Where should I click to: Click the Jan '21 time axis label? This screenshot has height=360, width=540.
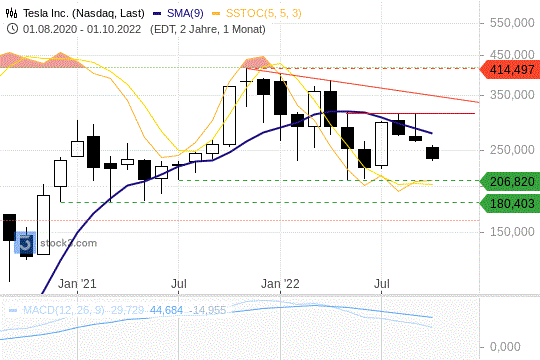point(77,284)
